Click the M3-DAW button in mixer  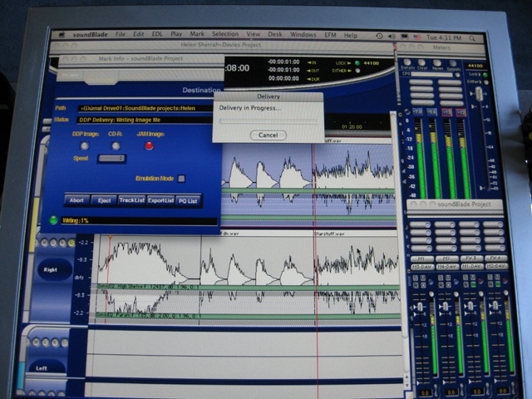coord(422,267)
